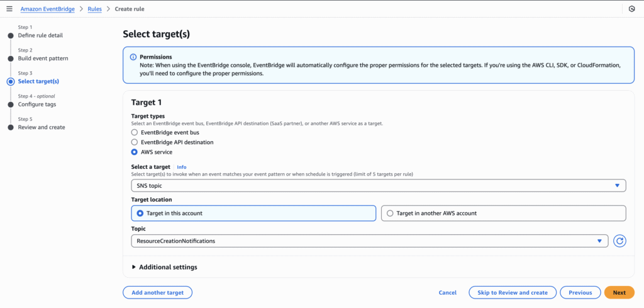Select Target in another AWS account
This screenshot has height=308, width=644.
[x=504, y=214]
